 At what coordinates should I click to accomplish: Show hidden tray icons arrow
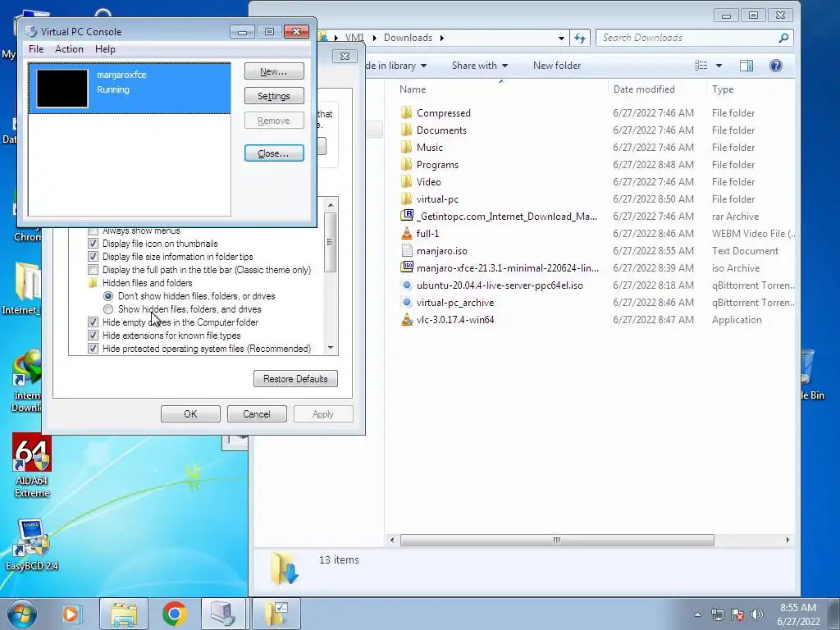(697, 614)
